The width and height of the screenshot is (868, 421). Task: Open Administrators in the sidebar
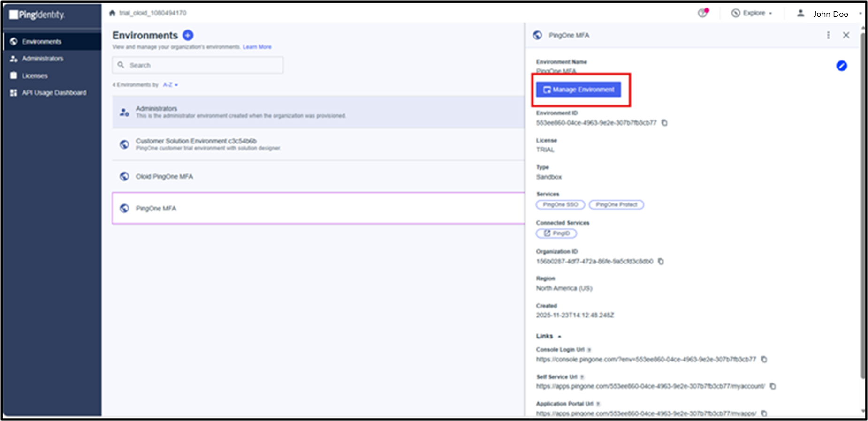click(x=52, y=59)
